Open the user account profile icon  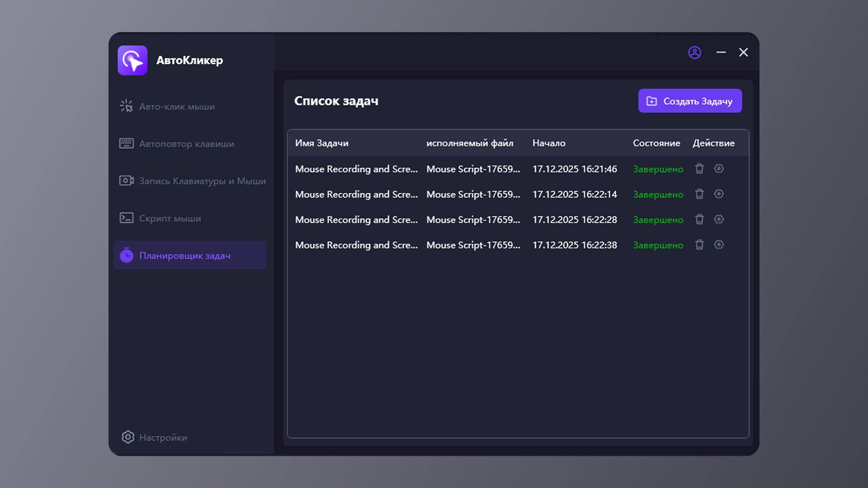coord(694,53)
